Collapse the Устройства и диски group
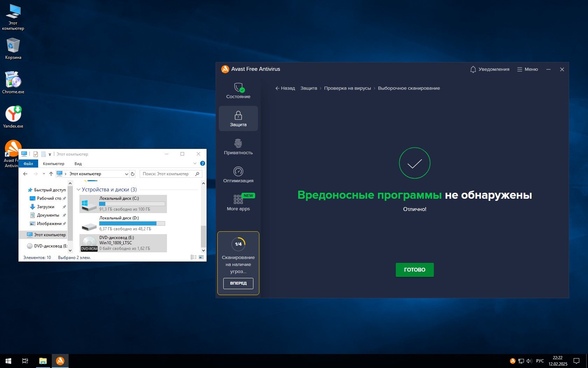This screenshot has height=368, width=588. click(78, 190)
